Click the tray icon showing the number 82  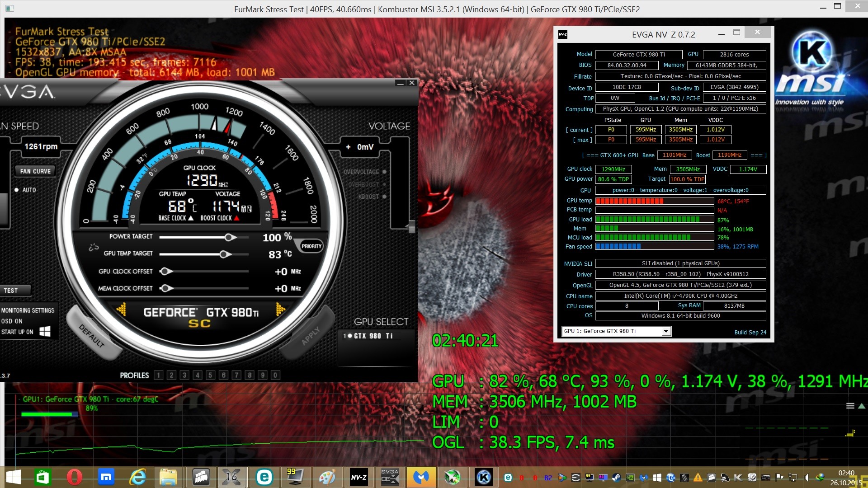tap(548, 478)
